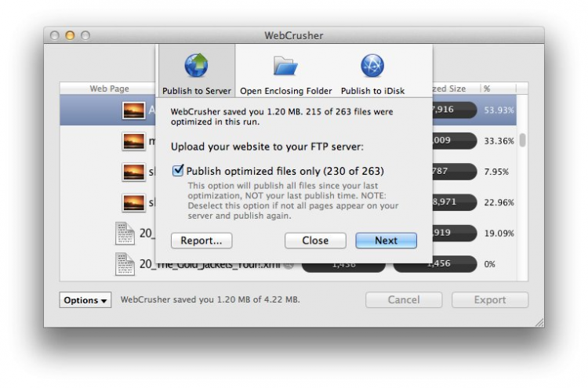588x388 pixels.
Task: Open the Report... dialog
Action: (201, 241)
